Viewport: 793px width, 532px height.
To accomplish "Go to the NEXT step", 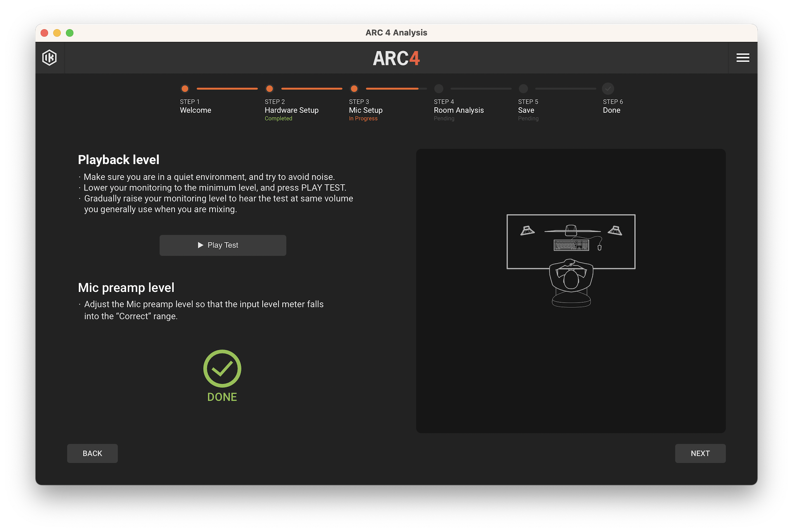I will (x=700, y=453).
